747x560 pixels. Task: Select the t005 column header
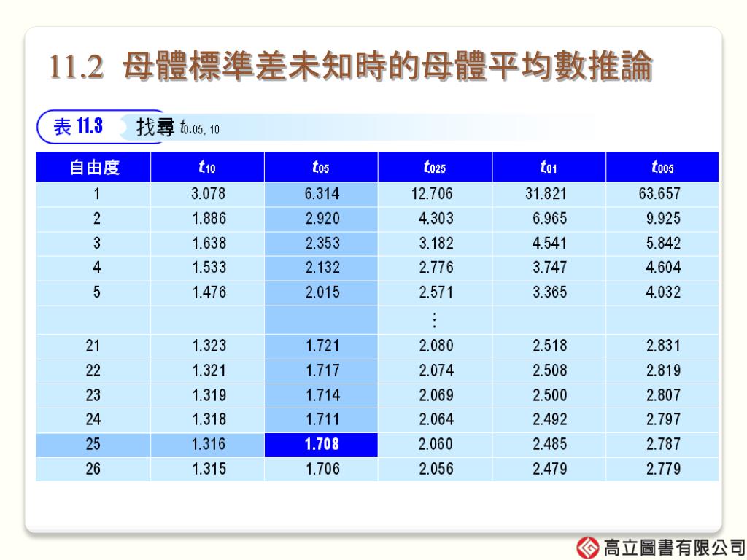click(x=662, y=167)
